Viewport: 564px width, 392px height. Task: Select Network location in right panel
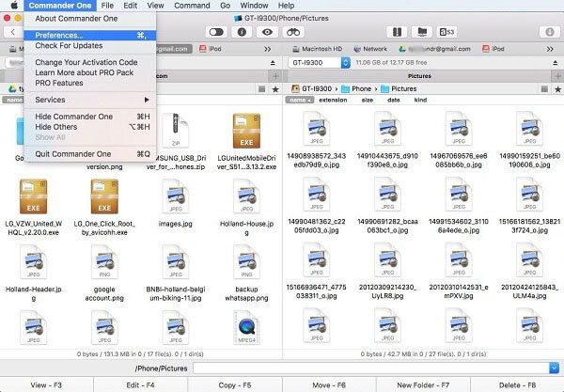[370, 49]
